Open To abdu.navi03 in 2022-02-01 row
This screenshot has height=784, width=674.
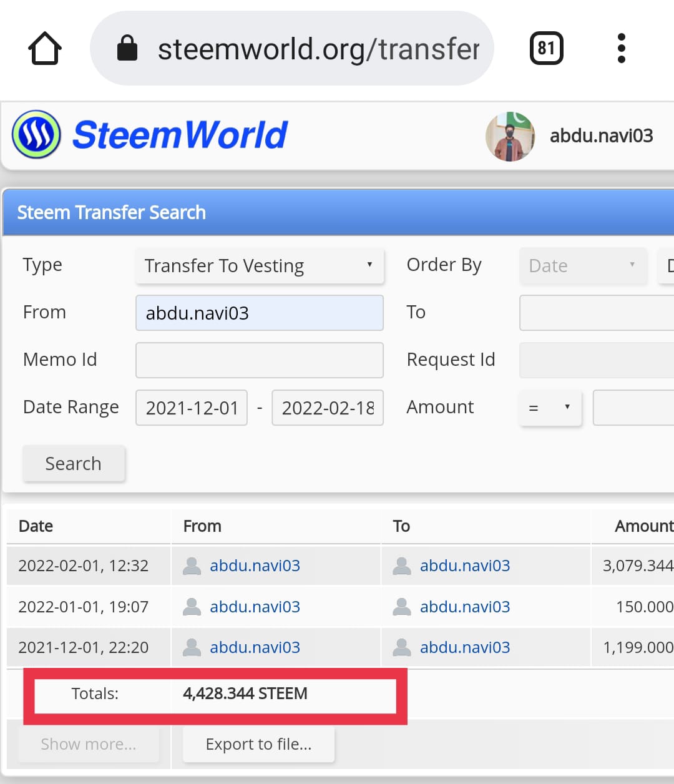pos(465,566)
